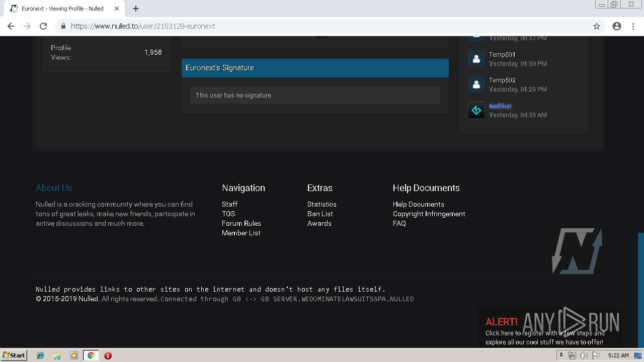Click 6odliker's avatar icon
This screenshot has height=362, width=644.
[x=476, y=110]
